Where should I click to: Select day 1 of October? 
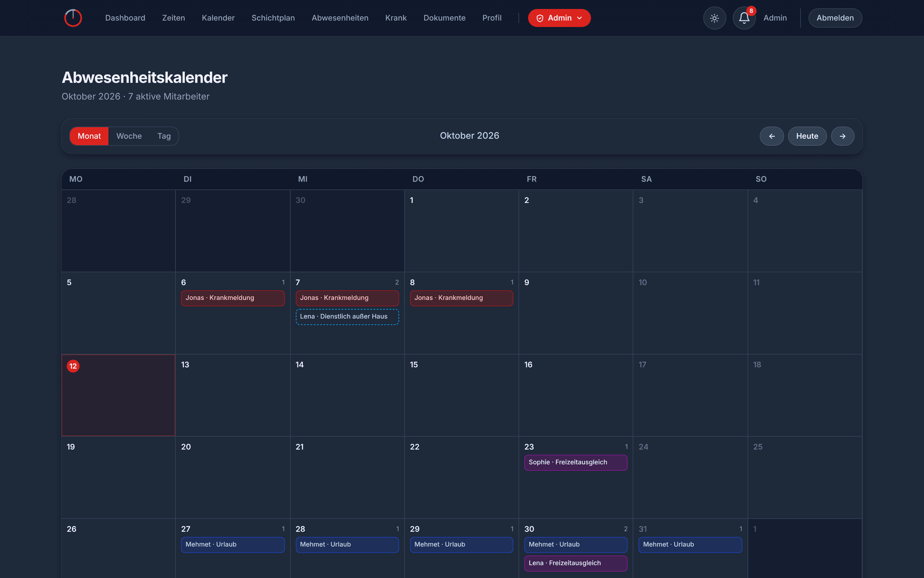pos(461,231)
